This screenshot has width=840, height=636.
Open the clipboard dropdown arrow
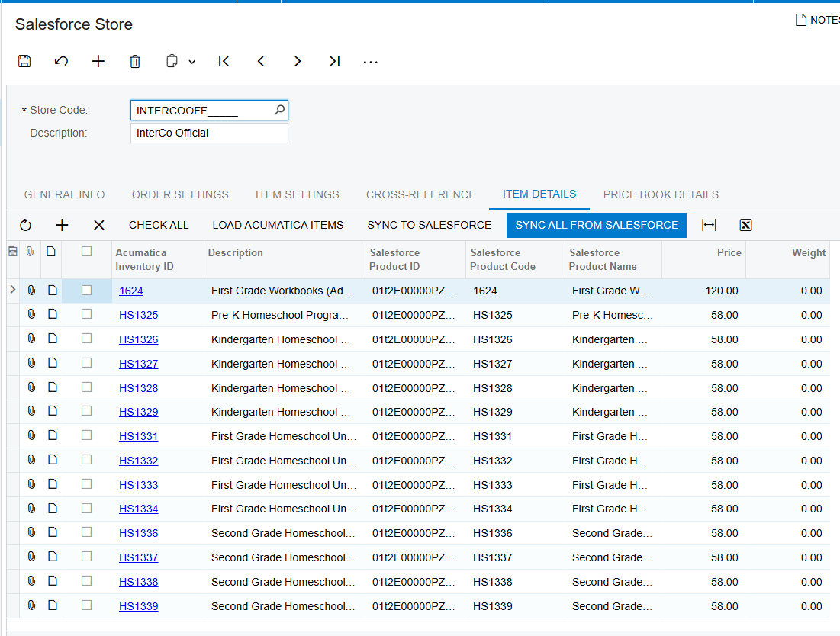191,62
